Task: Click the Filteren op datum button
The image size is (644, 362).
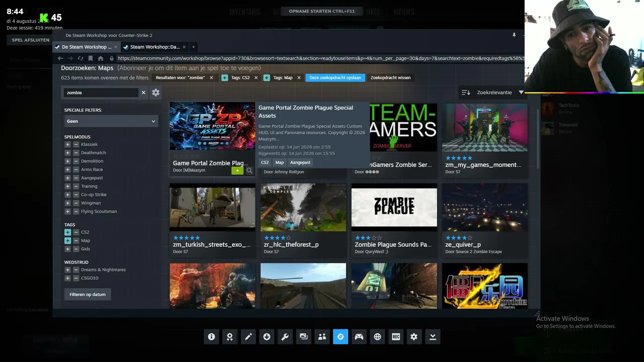Action: tap(88, 294)
